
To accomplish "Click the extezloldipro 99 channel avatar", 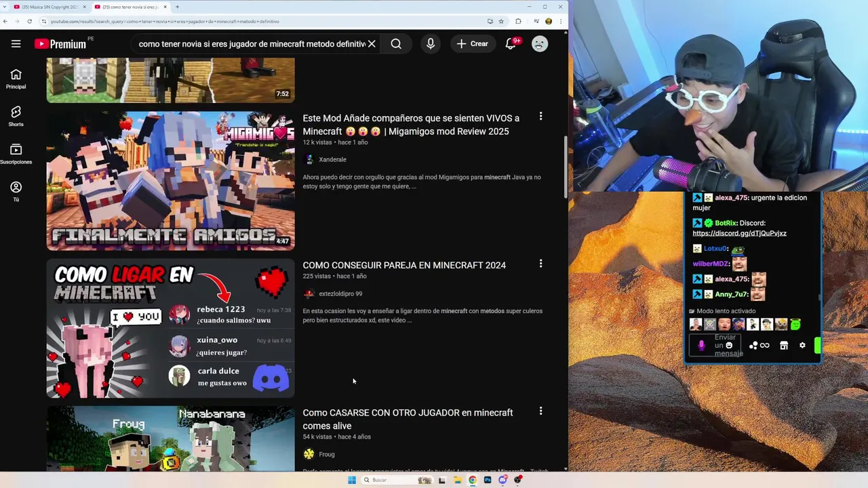I will [x=309, y=293].
